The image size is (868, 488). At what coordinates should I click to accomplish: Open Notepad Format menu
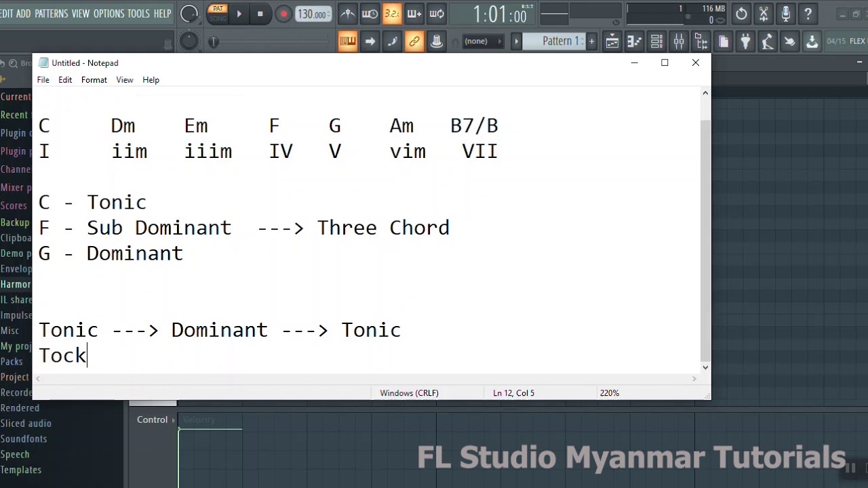coord(94,80)
